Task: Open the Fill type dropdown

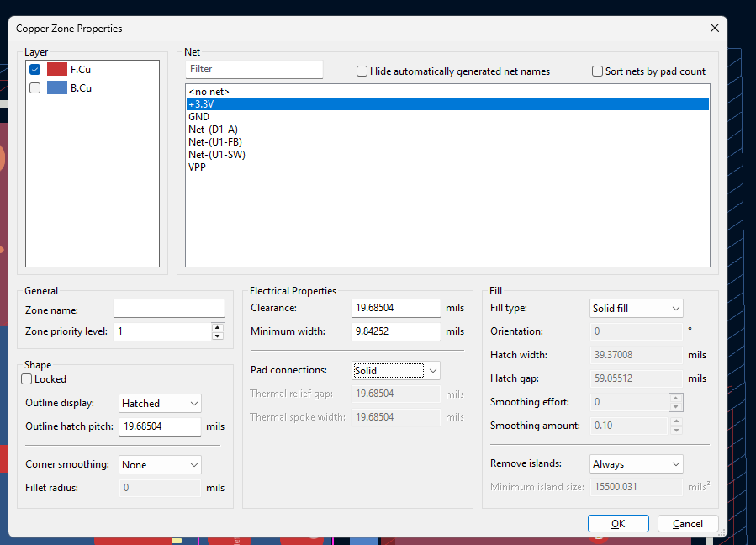Action: point(637,309)
